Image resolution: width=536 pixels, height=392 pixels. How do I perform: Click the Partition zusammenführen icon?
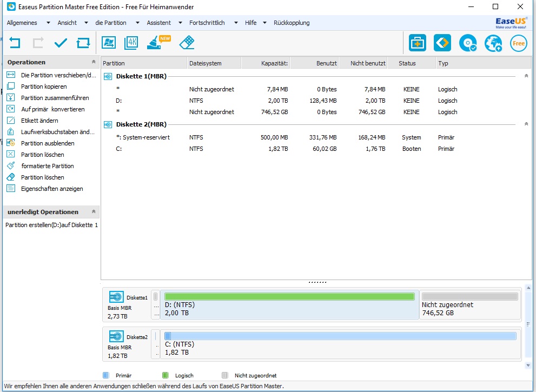coord(11,97)
